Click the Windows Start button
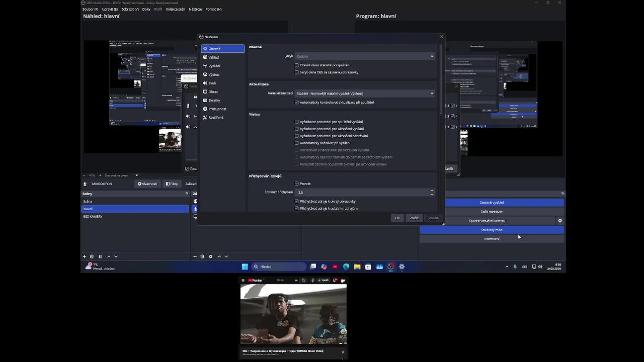Viewport: 644px width, 362px height. (x=245, y=266)
